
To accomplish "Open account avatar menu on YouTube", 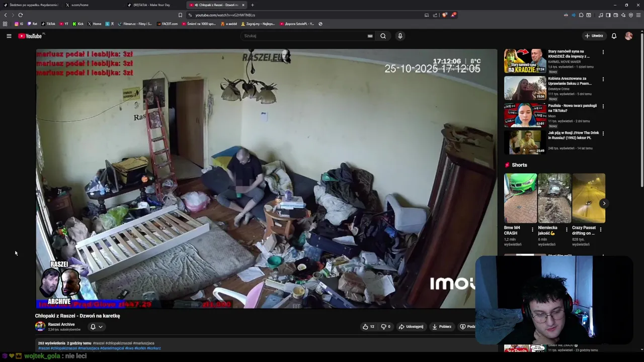I will (628, 36).
